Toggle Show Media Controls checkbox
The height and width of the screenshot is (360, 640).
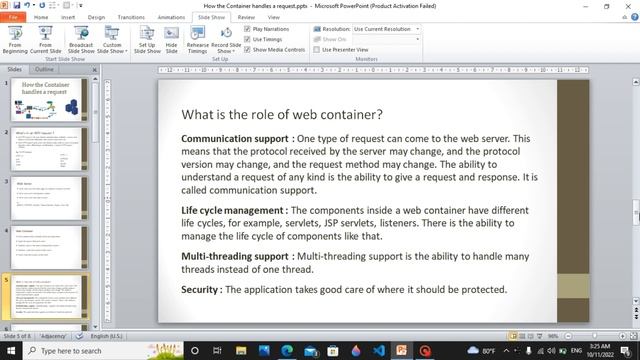(x=247, y=49)
